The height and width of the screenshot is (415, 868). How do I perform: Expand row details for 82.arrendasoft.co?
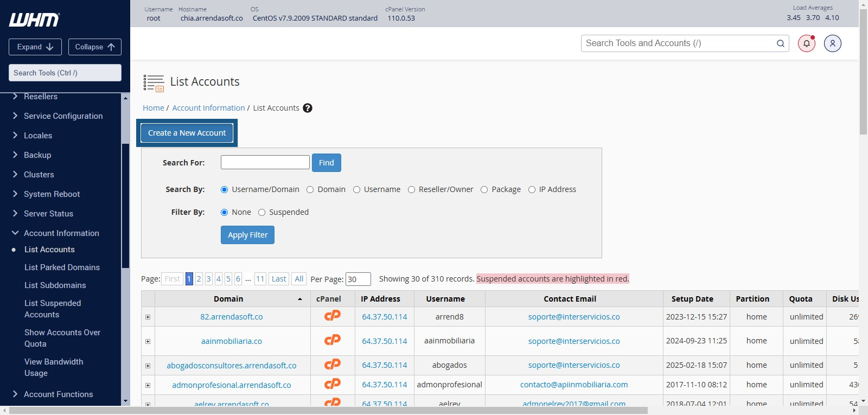click(x=148, y=317)
